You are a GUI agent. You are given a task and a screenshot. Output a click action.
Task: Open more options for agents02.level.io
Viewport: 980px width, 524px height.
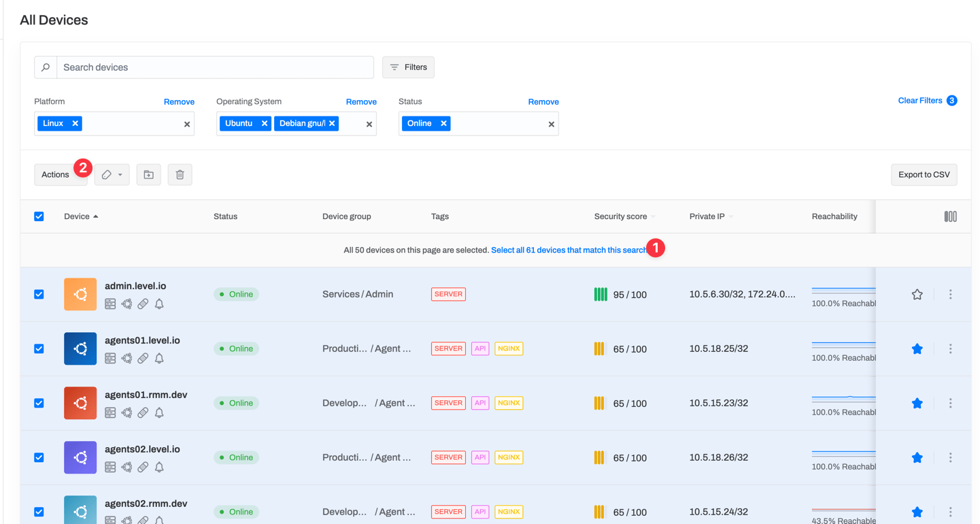pos(950,458)
